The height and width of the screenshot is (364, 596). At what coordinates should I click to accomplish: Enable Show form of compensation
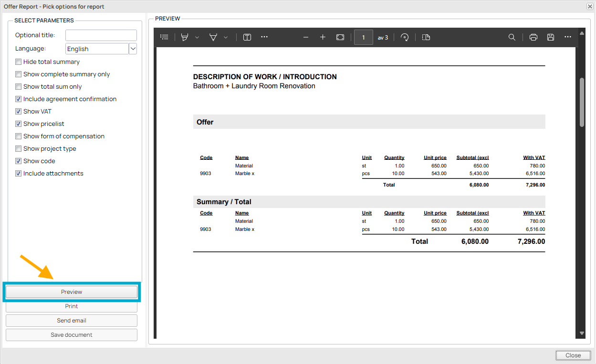coord(19,136)
